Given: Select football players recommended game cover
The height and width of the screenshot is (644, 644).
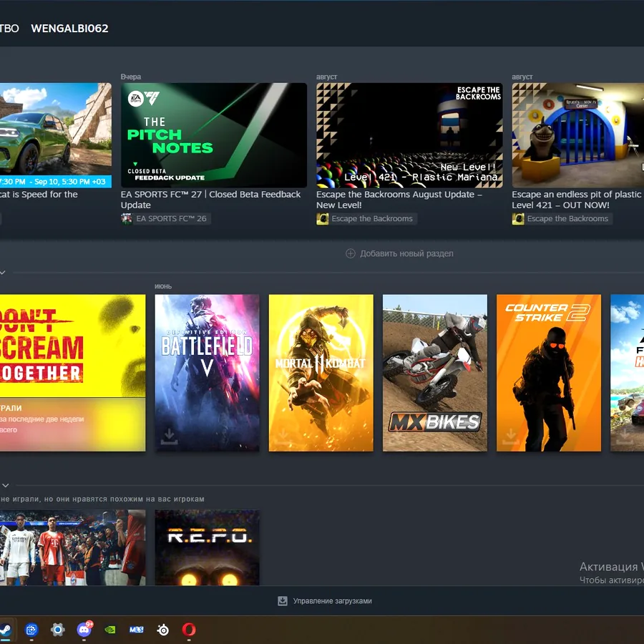Looking at the screenshot, I should pos(73,547).
